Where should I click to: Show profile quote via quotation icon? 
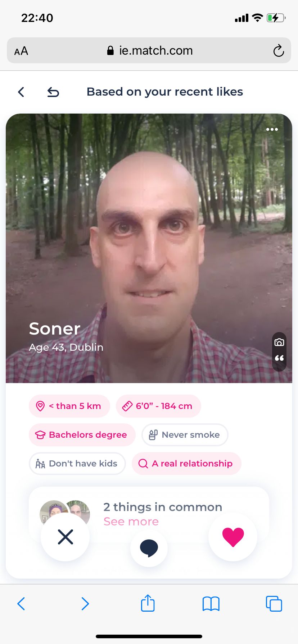tap(279, 358)
